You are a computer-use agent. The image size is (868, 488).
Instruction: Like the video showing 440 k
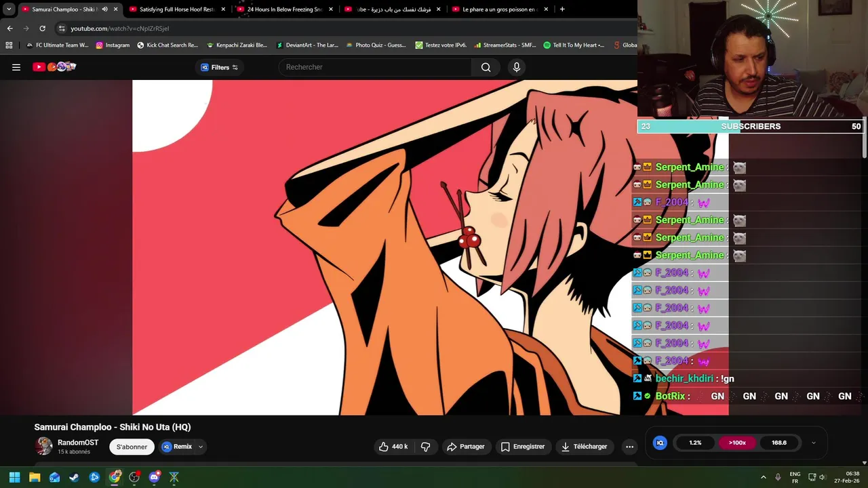coord(393,447)
